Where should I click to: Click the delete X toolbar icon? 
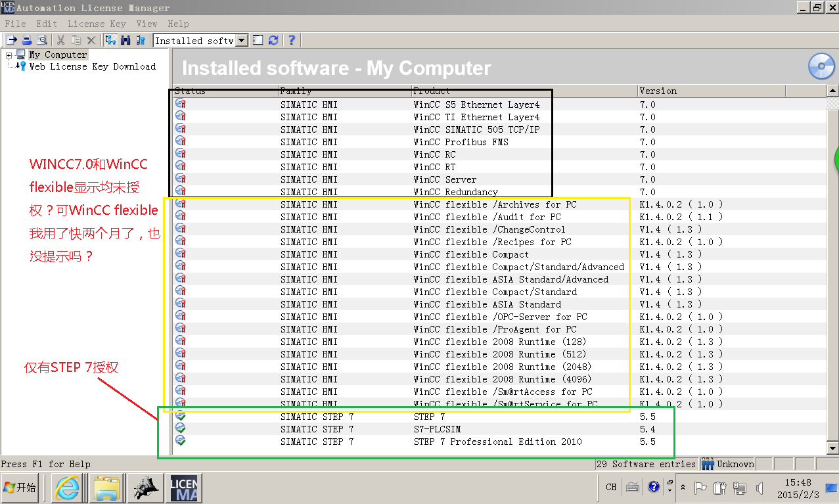click(91, 40)
